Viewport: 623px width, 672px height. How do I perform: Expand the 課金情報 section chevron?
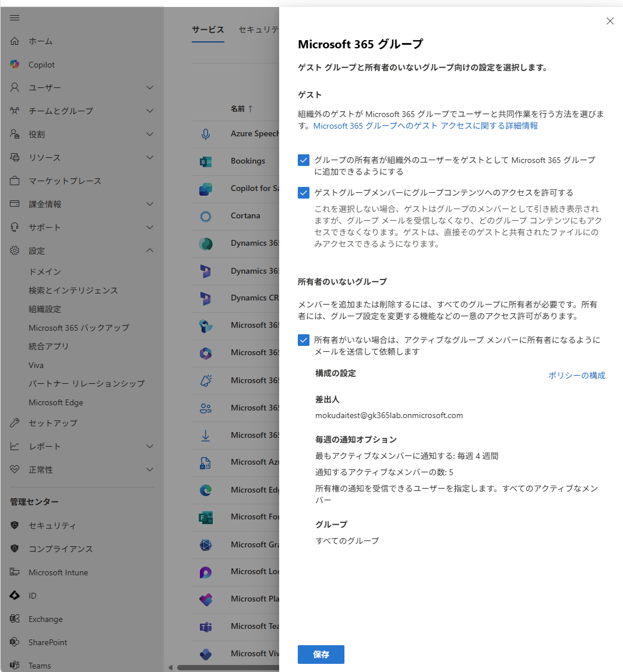tap(150, 204)
